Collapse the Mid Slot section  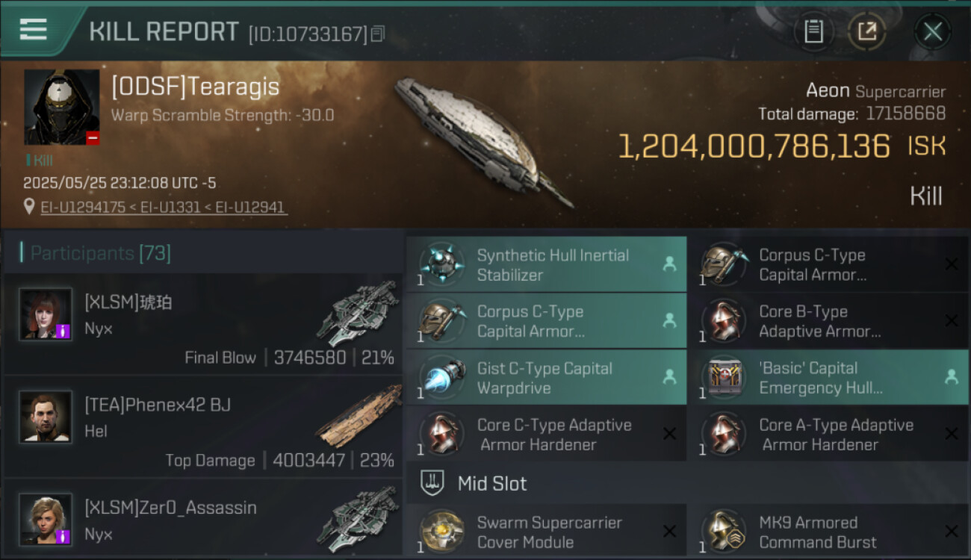tap(491, 484)
